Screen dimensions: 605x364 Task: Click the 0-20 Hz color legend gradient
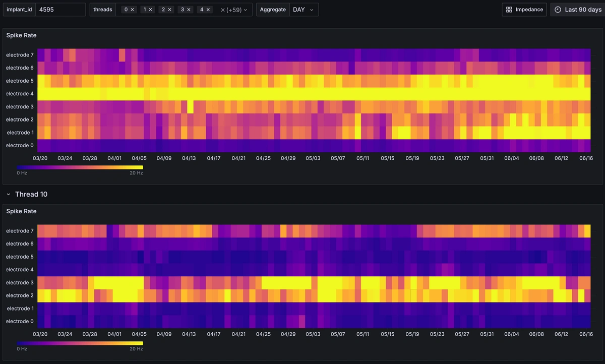coord(81,167)
